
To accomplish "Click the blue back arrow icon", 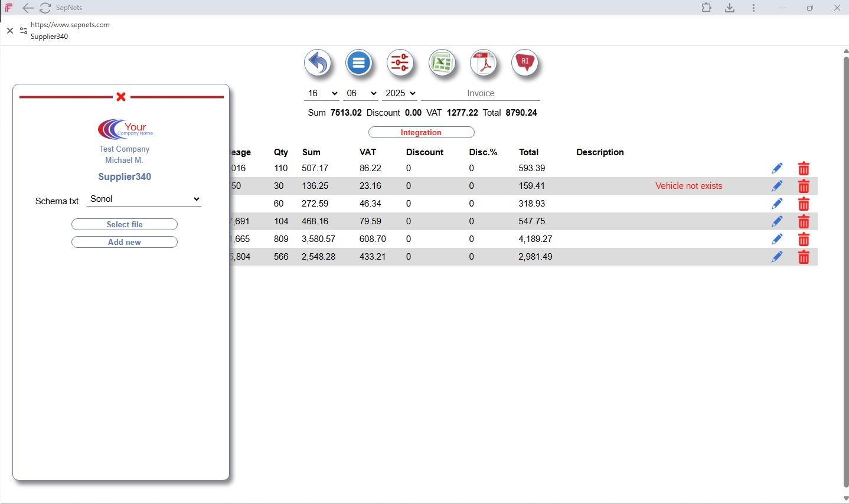I will [x=318, y=62].
